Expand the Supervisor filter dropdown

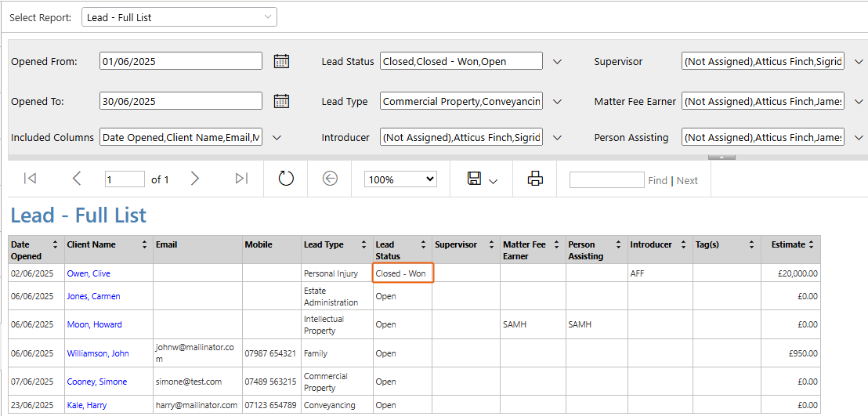click(859, 61)
